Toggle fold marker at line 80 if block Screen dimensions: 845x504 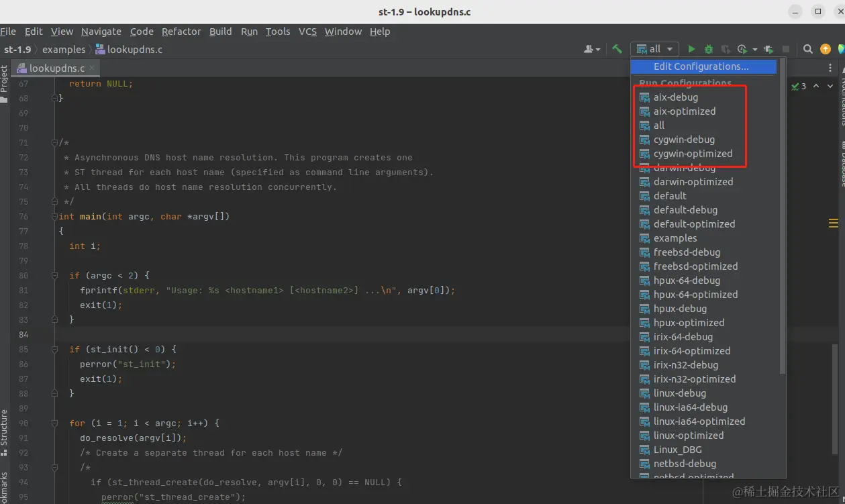tap(55, 276)
